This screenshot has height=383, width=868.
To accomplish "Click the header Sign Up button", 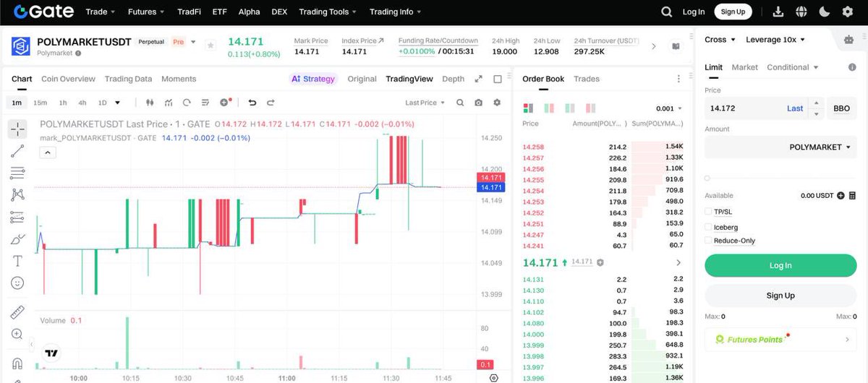I will [x=733, y=12].
